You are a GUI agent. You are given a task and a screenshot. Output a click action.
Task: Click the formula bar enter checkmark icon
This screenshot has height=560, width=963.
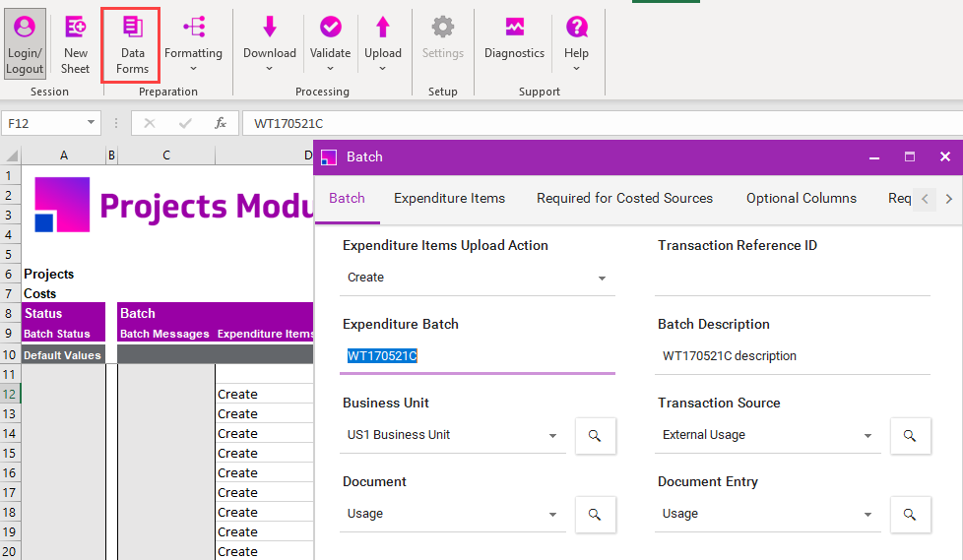(x=185, y=123)
